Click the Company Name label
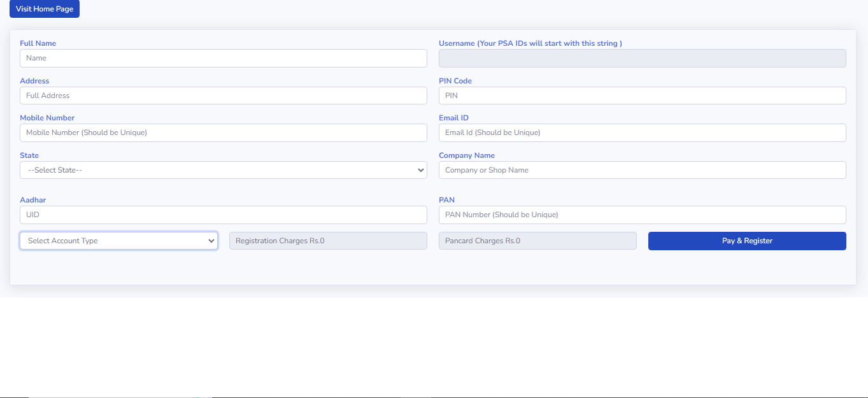 click(466, 155)
